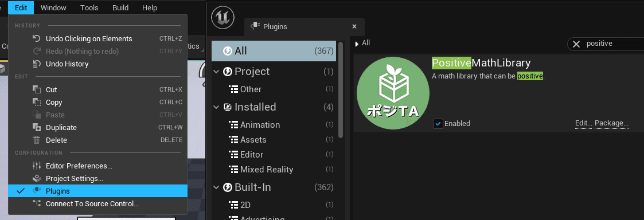Collapse the Installed category chevron
This screenshot has width=644, height=220.
coord(216,107)
